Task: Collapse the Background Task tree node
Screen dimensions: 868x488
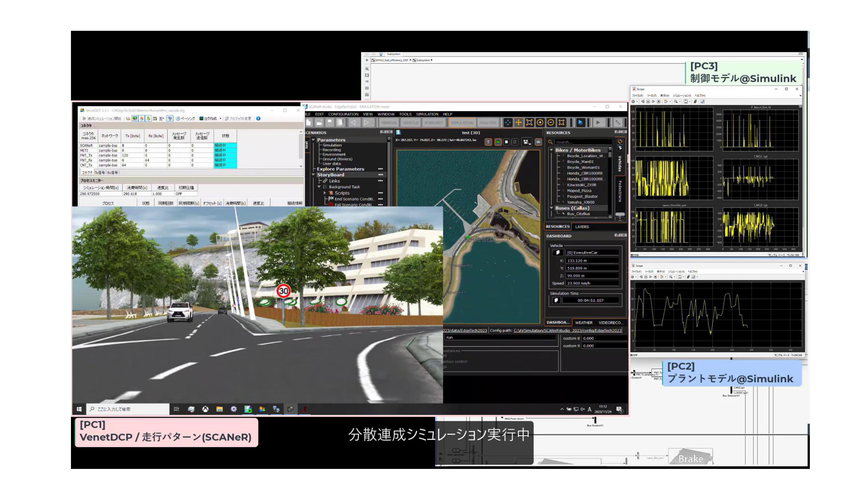Action: [319, 187]
